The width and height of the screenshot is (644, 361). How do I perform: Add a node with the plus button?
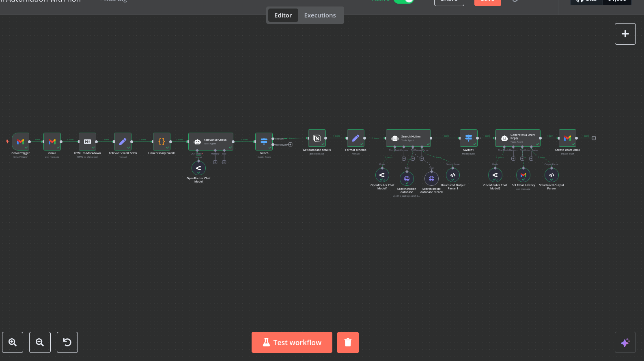(x=625, y=34)
